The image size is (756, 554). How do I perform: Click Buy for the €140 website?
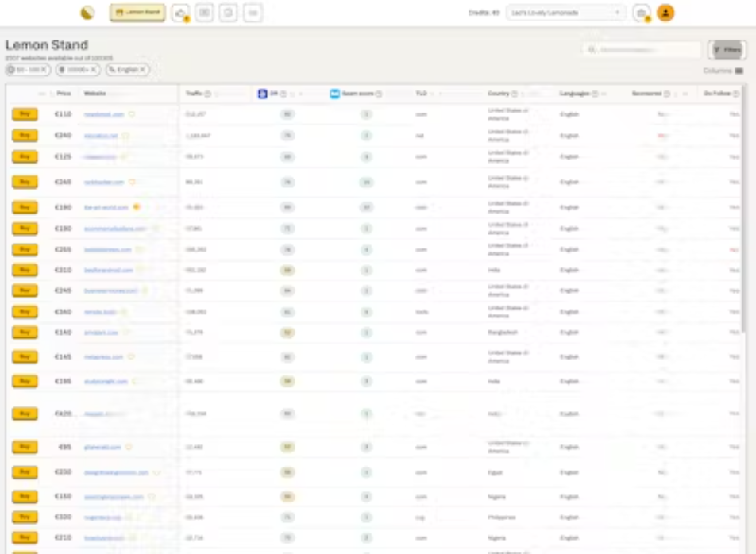[x=25, y=333]
